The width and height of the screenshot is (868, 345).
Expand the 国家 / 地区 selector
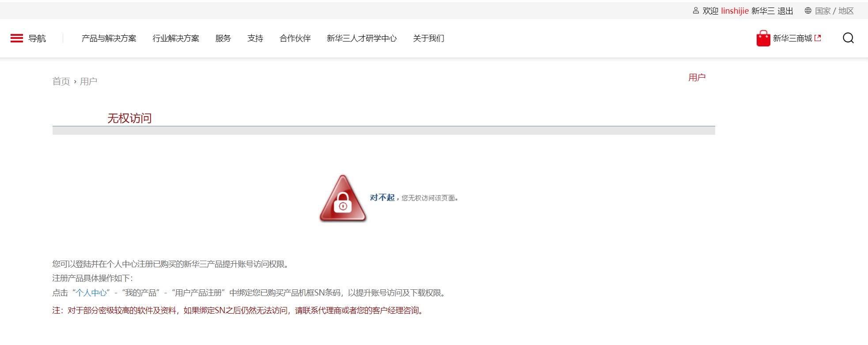tap(834, 11)
